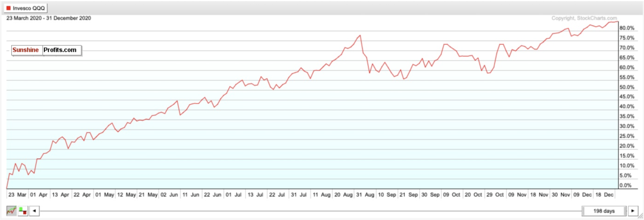This screenshot has width=644, height=220.
Task: Click the 21 May date label
Action: (x=148, y=195)
